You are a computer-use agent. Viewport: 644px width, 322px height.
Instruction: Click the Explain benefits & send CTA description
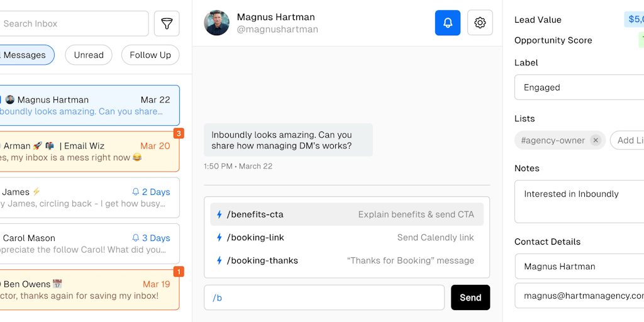[x=416, y=214]
